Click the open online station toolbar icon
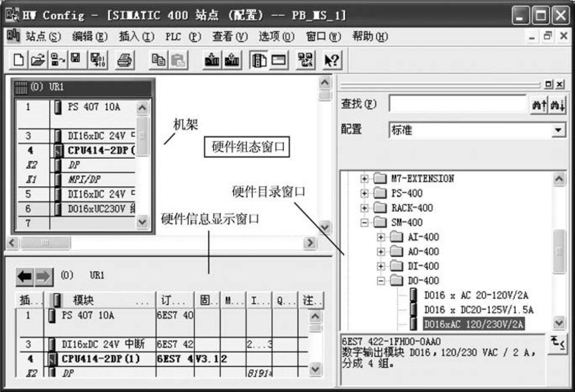 57,60
